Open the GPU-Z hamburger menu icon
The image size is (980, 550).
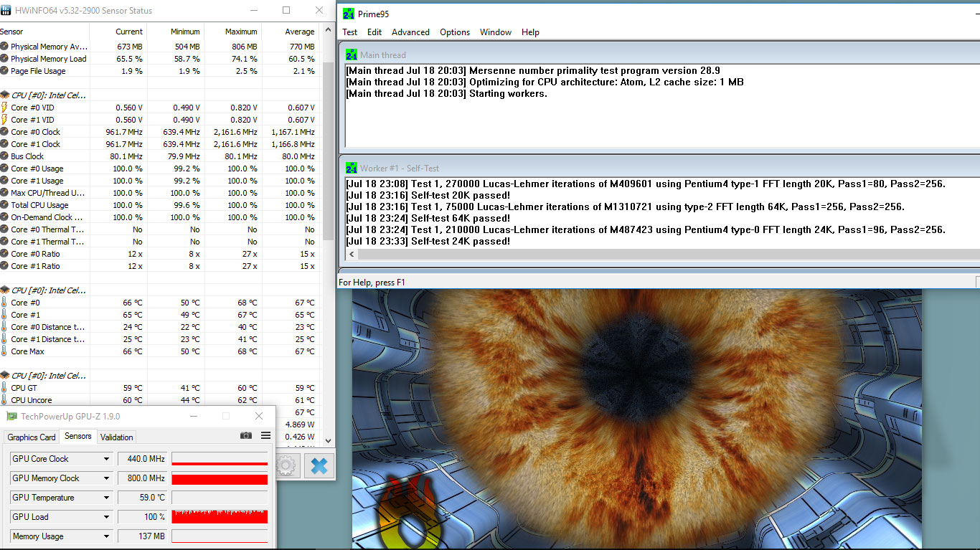click(265, 435)
